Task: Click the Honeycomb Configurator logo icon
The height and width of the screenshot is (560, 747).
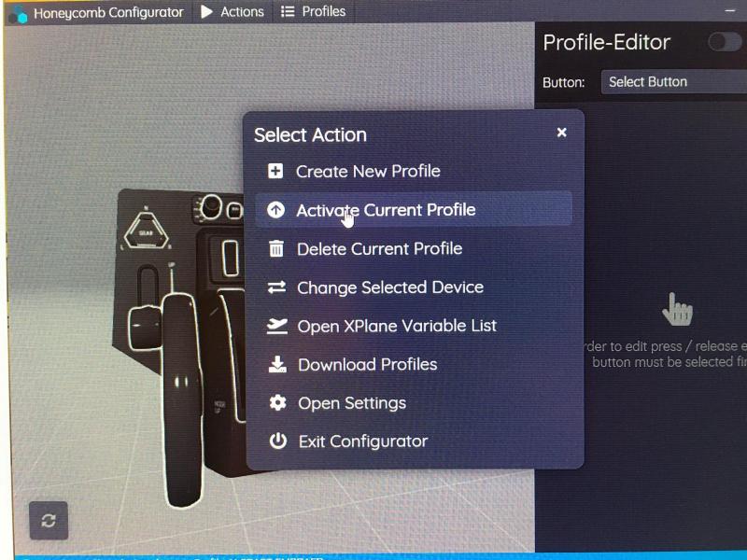Action: (x=18, y=14)
